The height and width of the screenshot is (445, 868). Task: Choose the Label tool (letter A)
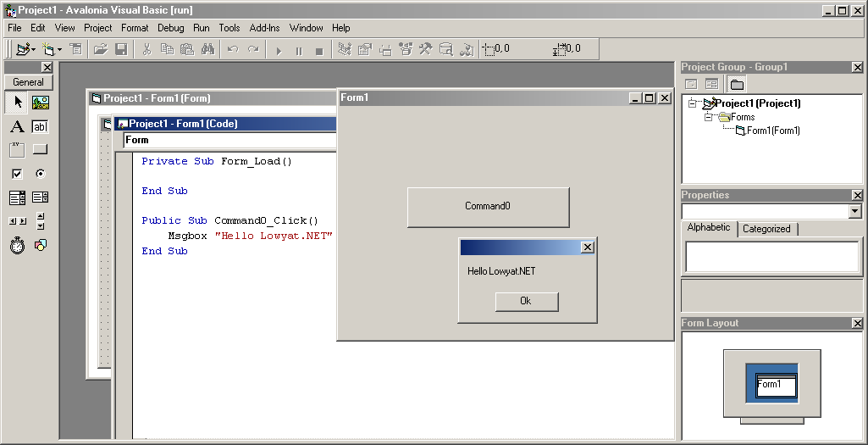pos(17,127)
